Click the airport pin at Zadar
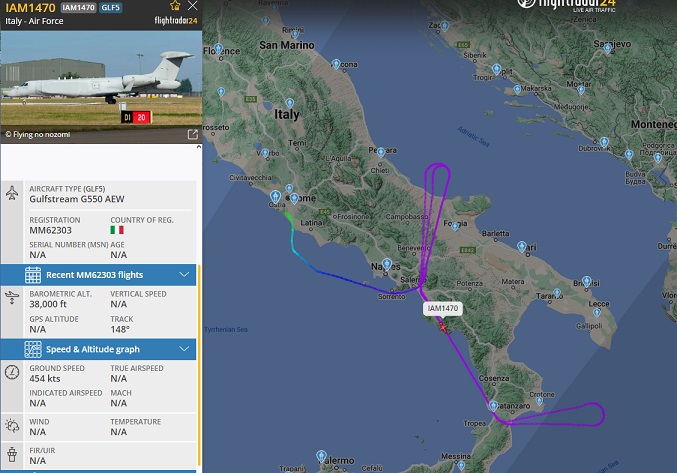 coord(444,26)
